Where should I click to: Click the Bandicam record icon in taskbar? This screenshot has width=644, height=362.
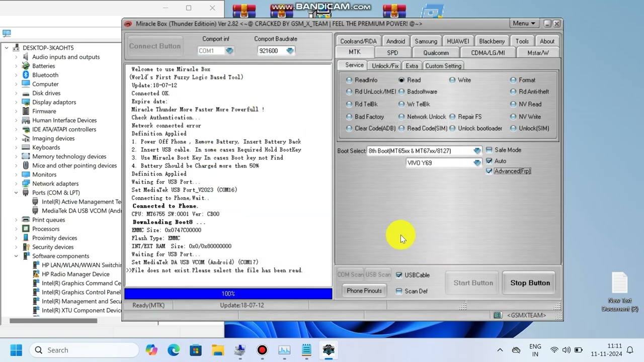[x=262, y=350]
